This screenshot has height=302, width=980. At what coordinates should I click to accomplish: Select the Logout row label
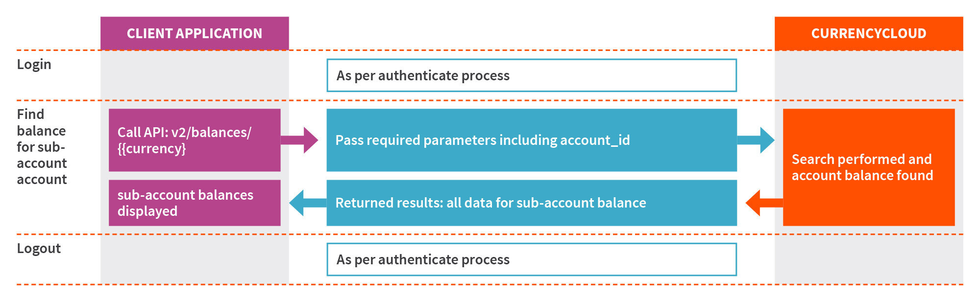click(x=39, y=249)
